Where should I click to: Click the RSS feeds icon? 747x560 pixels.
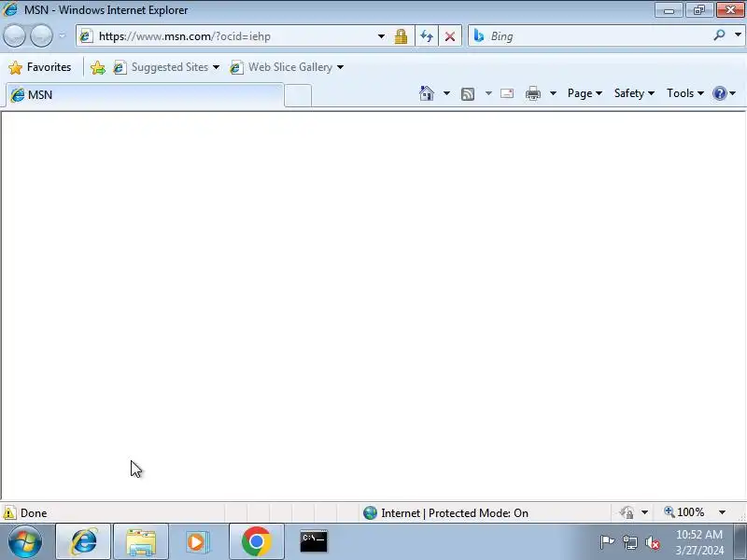pyautogui.click(x=468, y=94)
